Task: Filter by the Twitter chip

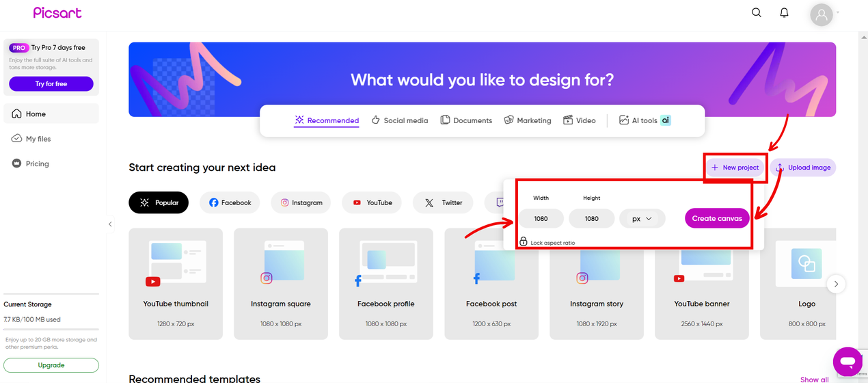Action: coord(443,202)
